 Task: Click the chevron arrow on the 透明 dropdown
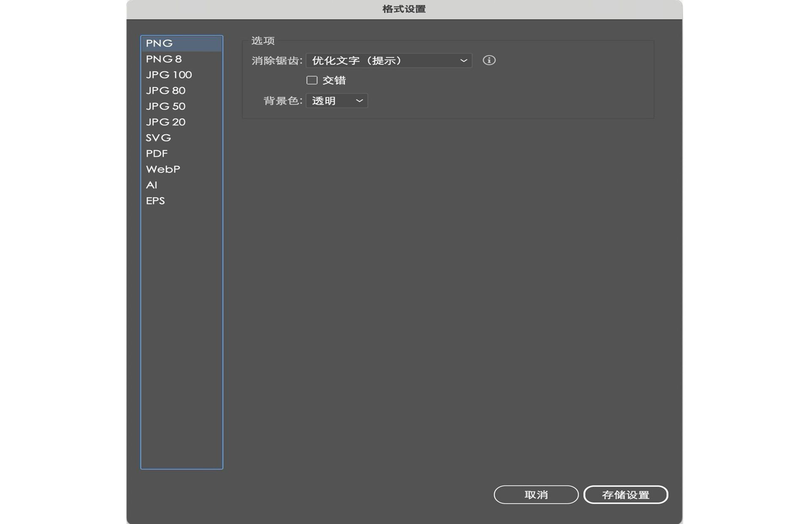coord(359,101)
